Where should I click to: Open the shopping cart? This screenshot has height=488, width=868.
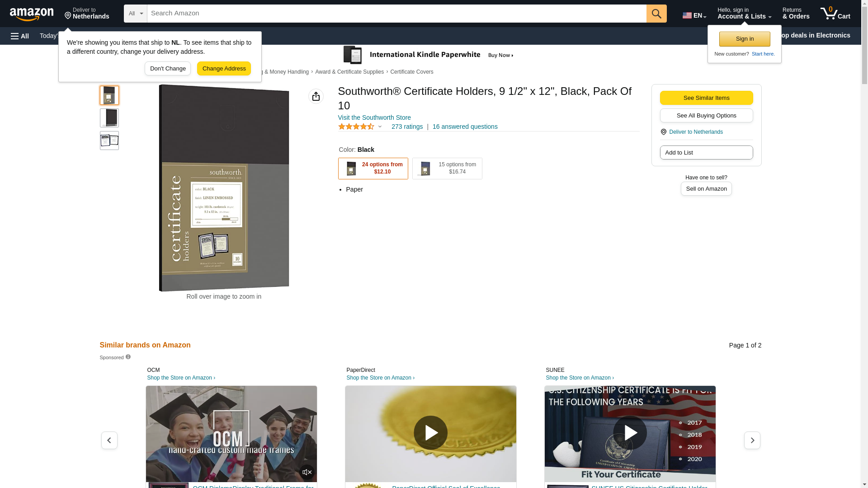(835, 14)
